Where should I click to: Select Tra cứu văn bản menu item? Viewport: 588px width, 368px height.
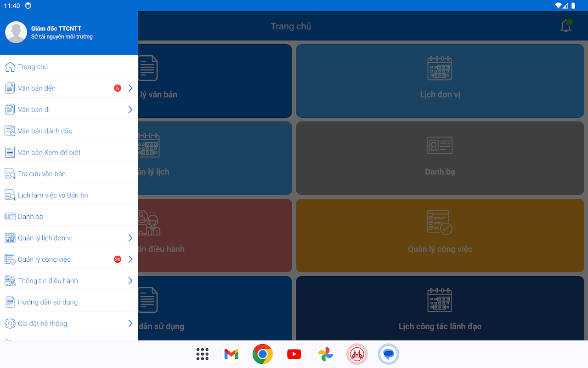point(69,173)
